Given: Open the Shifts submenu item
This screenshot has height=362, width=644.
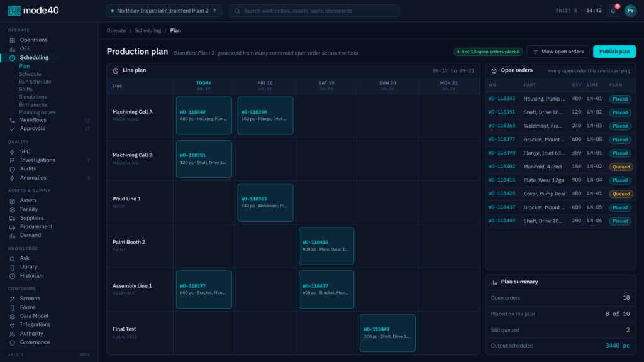Looking at the screenshot, I should point(25,89).
